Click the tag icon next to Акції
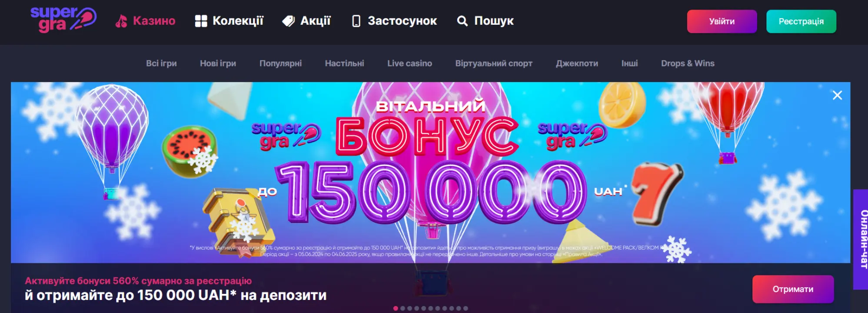Image resolution: width=868 pixels, height=313 pixels. tap(289, 21)
